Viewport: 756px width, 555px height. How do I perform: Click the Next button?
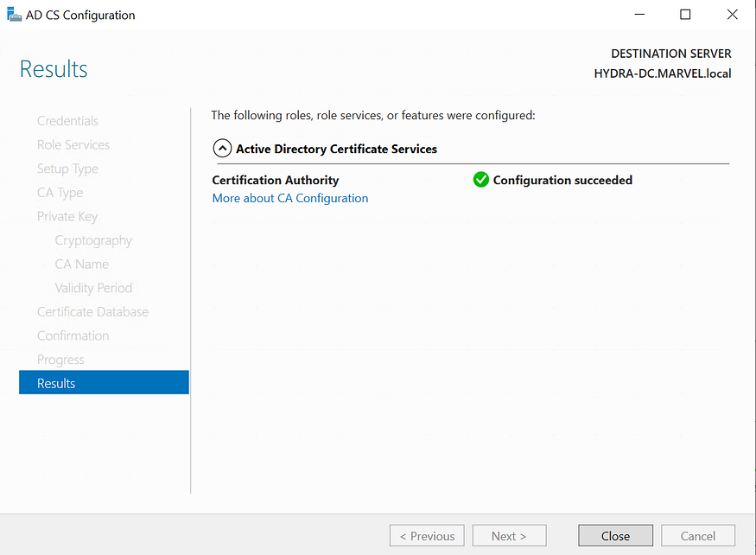[509, 535]
